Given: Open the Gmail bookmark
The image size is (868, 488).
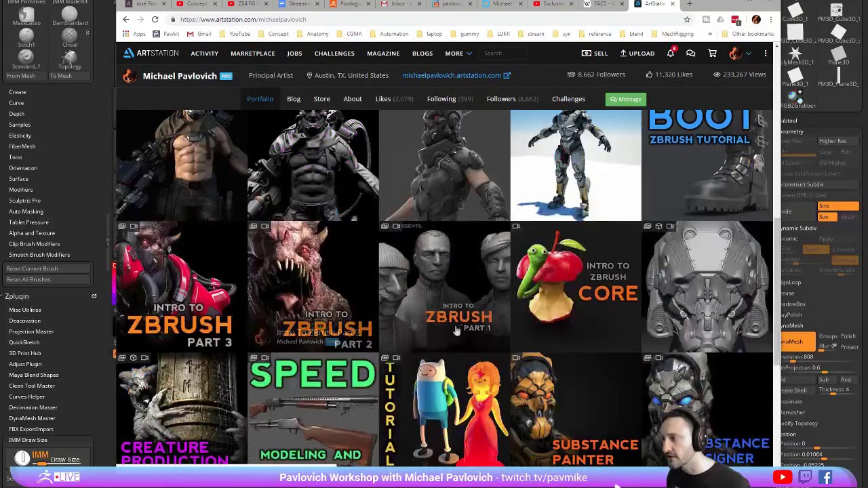Looking at the screenshot, I should click(199, 34).
